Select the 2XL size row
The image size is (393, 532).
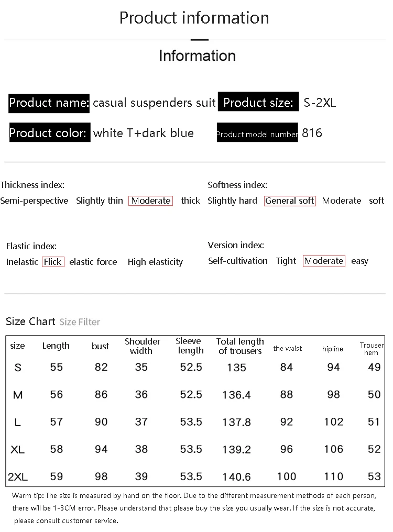click(195, 476)
